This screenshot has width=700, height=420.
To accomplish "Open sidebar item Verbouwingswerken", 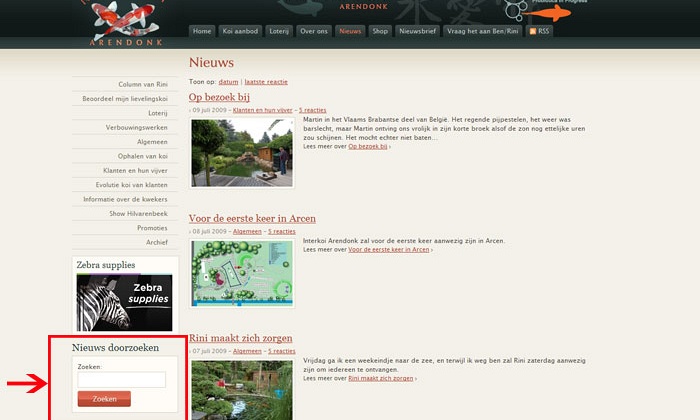I will click(x=137, y=127).
